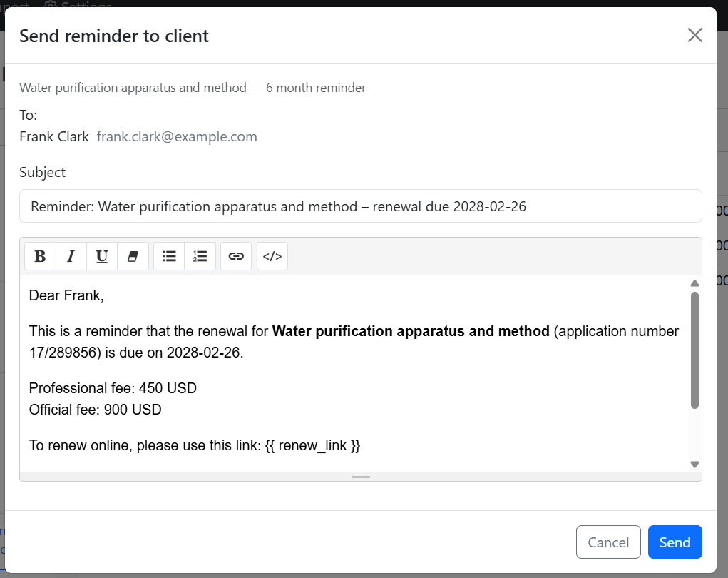728x578 pixels.
Task: Switch editor to HTML code view
Action: [272, 257]
